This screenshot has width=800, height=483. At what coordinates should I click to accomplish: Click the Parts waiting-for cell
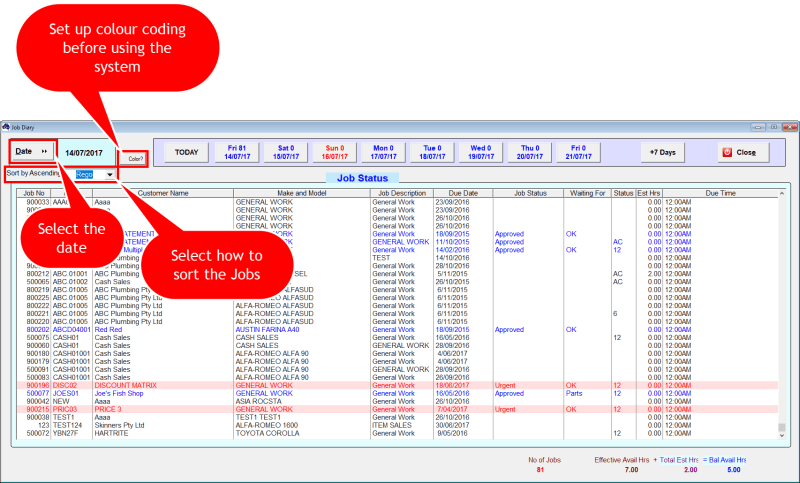point(574,393)
